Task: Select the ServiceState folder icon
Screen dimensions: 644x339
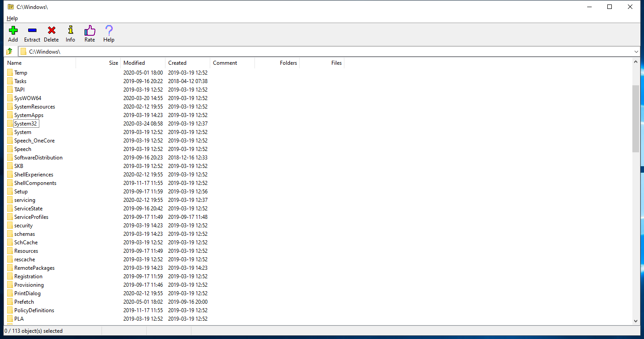Action: [x=10, y=208]
